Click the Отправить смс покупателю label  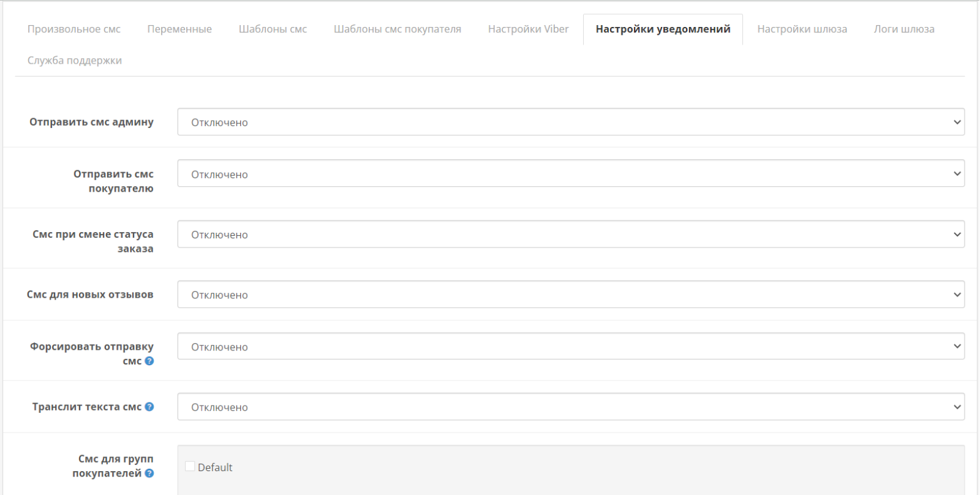[113, 181]
